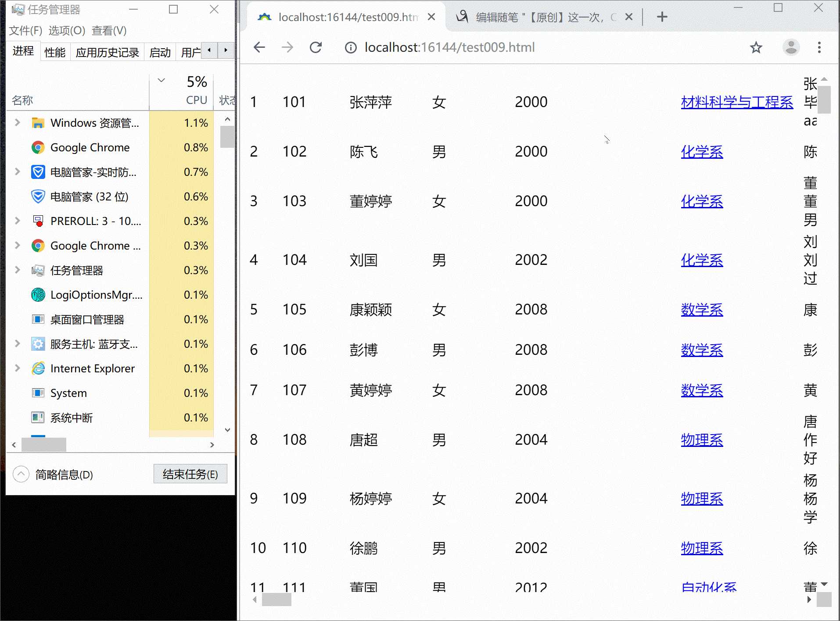The height and width of the screenshot is (621, 840).
Task: Open 数学系 link for 彭博
Action: click(x=702, y=350)
